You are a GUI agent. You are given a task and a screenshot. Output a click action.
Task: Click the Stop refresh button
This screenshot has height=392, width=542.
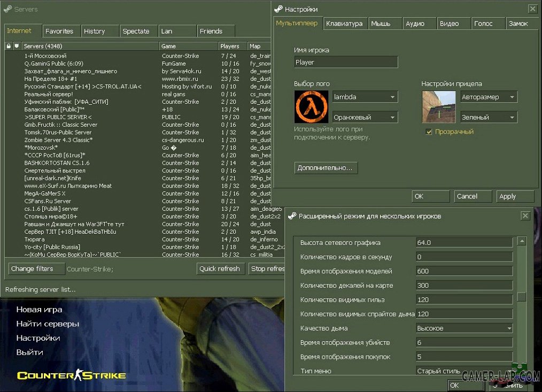coord(267,269)
